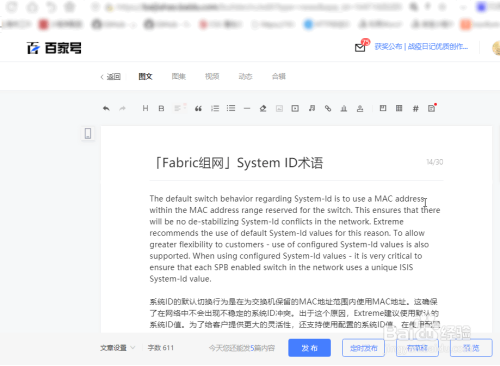Clear formatting with the eraser icon
The height and width of the screenshot is (366, 500).
263,108
